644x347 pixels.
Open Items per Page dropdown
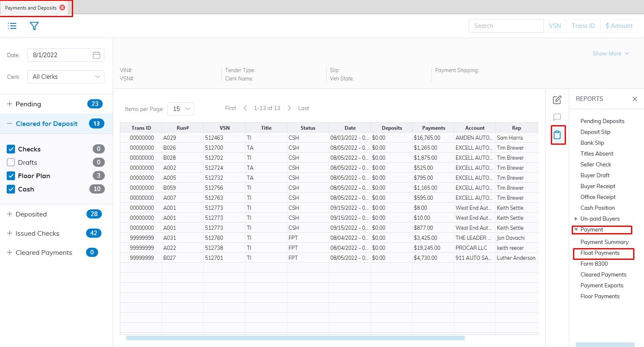[181, 109]
